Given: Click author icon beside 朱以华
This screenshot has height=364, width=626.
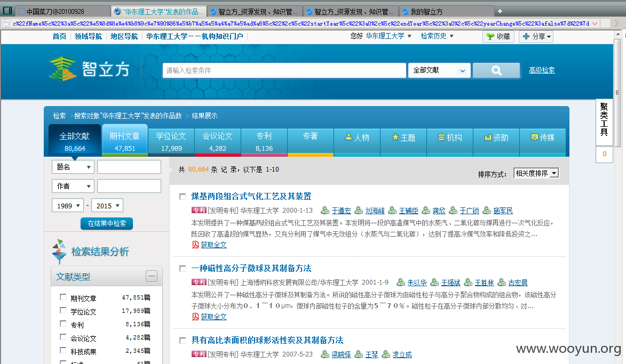Looking at the screenshot, I should 401,282.
